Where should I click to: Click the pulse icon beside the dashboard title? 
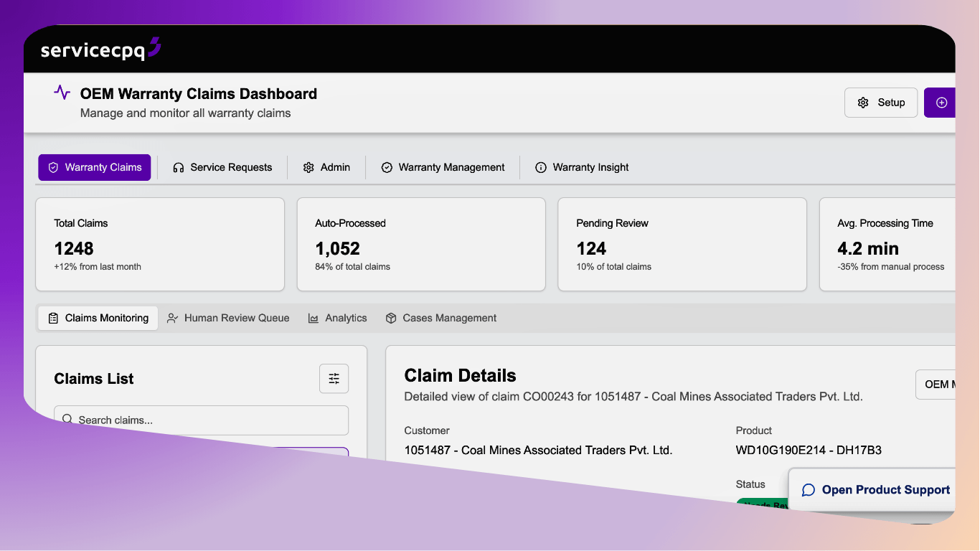coord(62,93)
